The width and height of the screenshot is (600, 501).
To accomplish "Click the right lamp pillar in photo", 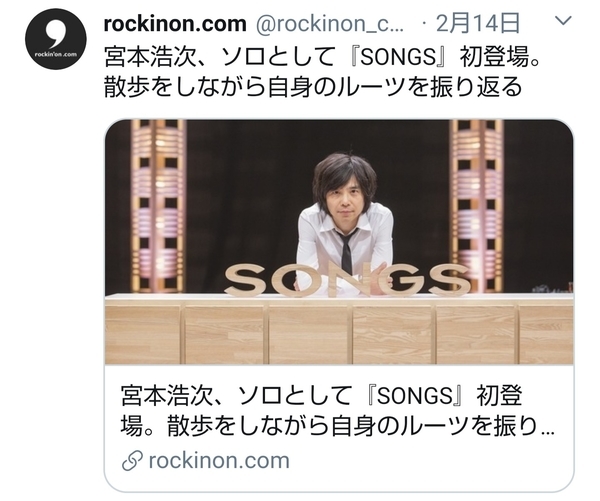I will 477,206.
